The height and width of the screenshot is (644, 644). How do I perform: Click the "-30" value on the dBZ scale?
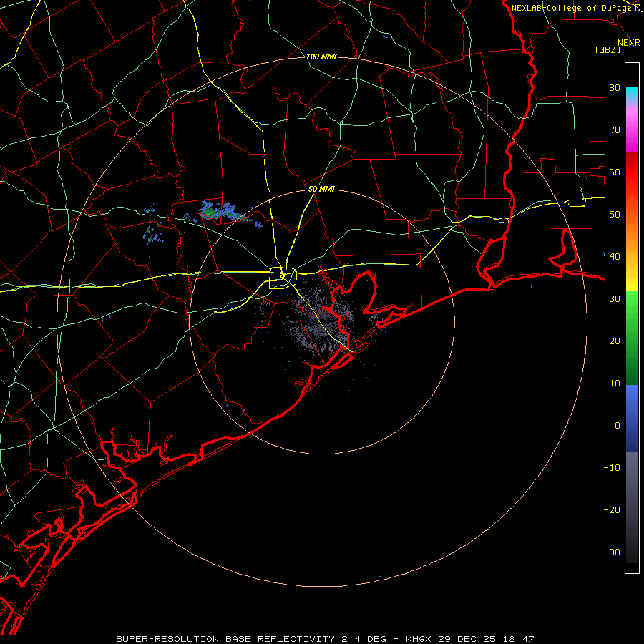[612, 552]
